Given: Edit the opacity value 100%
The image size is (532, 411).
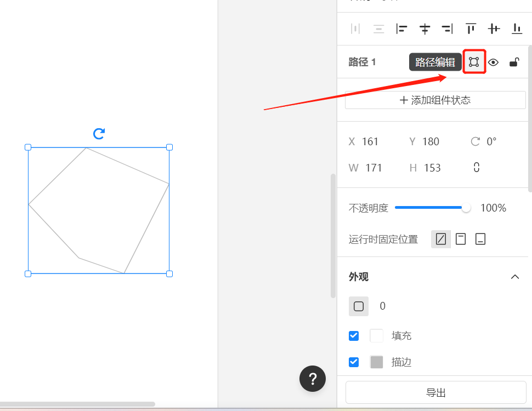Looking at the screenshot, I should [x=493, y=208].
